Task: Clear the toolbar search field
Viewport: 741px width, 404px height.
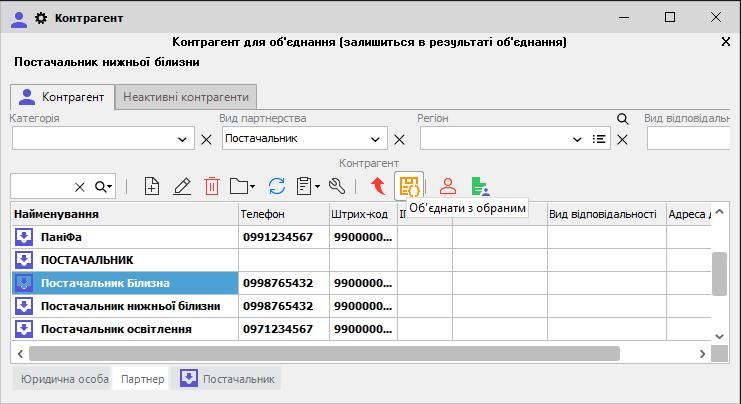Action: (80, 187)
